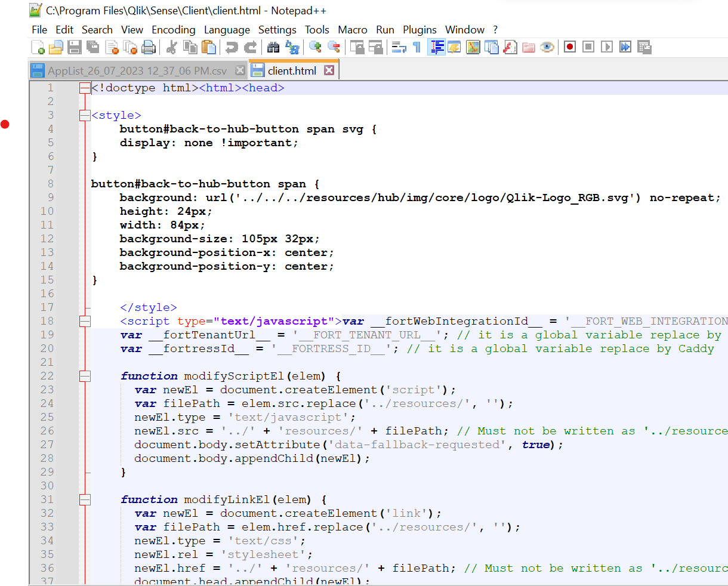Image resolution: width=728 pixels, height=586 pixels.
Task: Open the Plugins menu
Action: 419,30
